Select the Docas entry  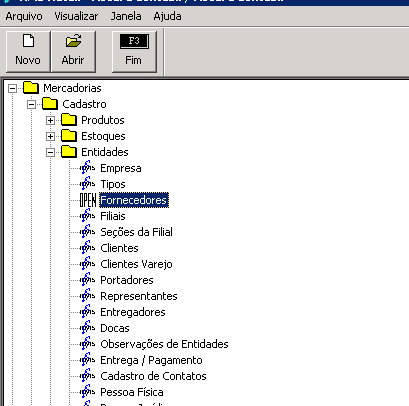[x=115, y=328]
